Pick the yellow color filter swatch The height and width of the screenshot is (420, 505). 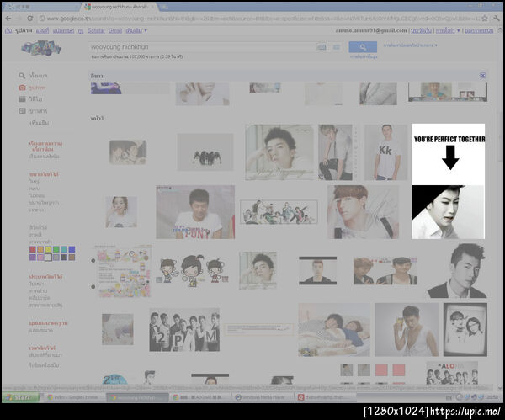point(48,249)
